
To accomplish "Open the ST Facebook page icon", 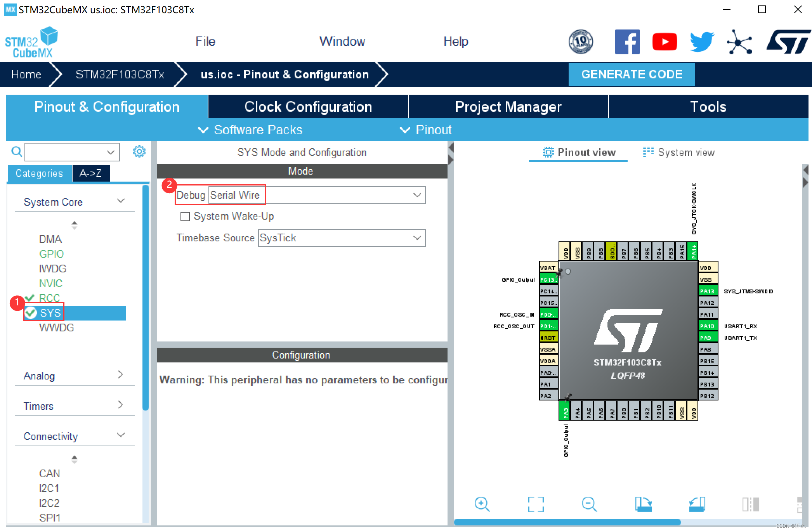I will pos(627,42).
